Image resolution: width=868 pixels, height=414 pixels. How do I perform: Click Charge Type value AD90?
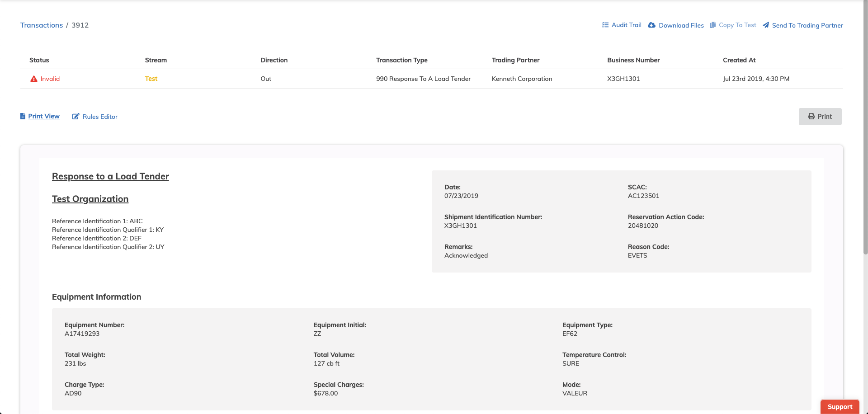[x=73, y=393]
